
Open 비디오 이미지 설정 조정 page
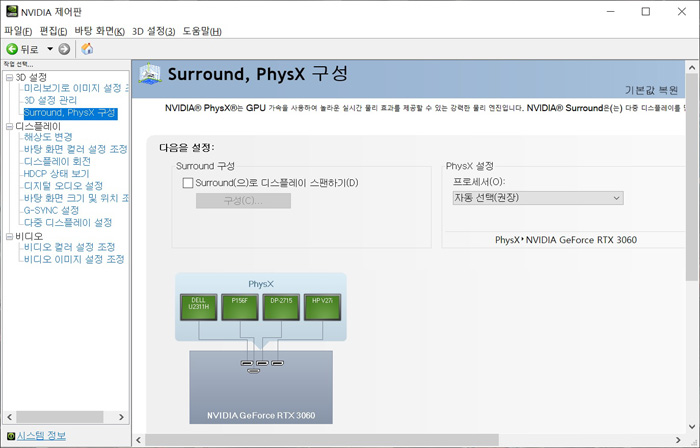[x=74, y=259]
